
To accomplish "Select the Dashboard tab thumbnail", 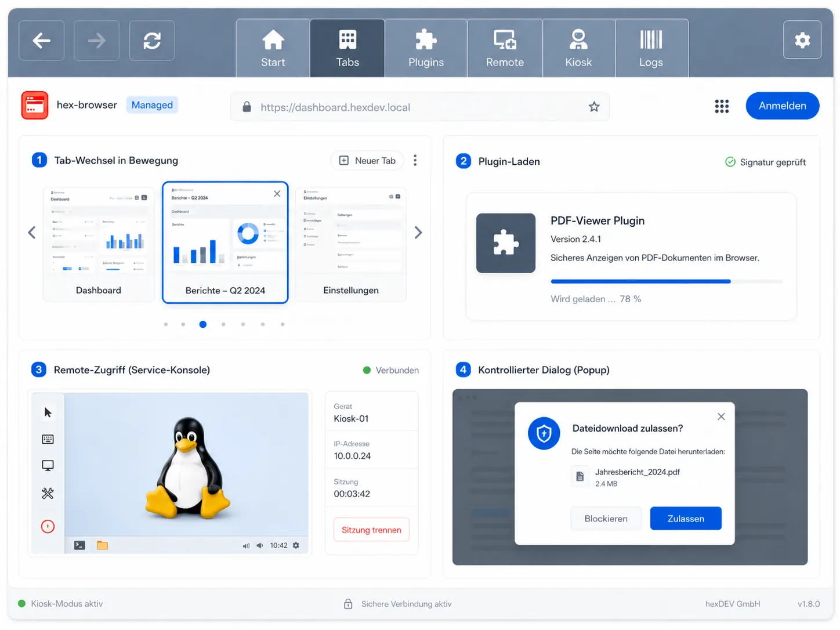I will coord(99,244).
